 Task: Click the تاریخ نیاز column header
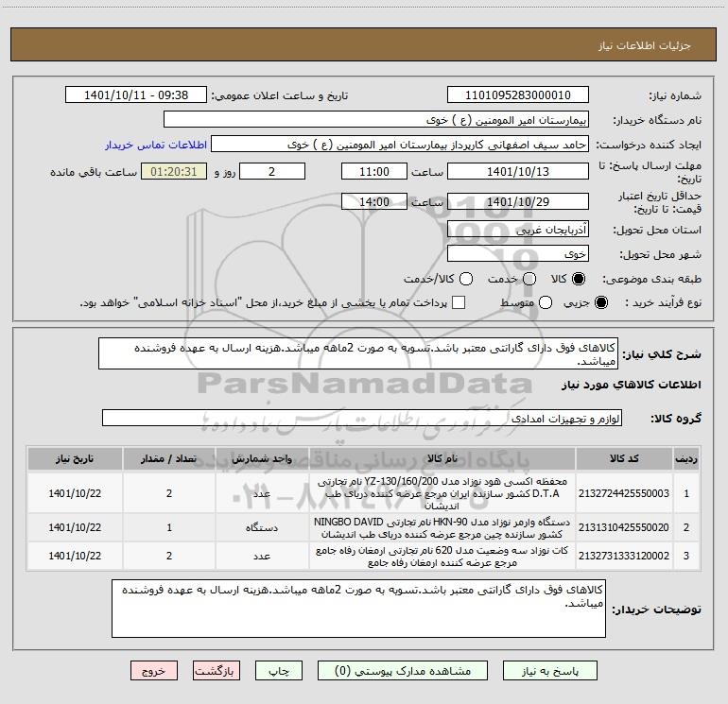[75, 459]
